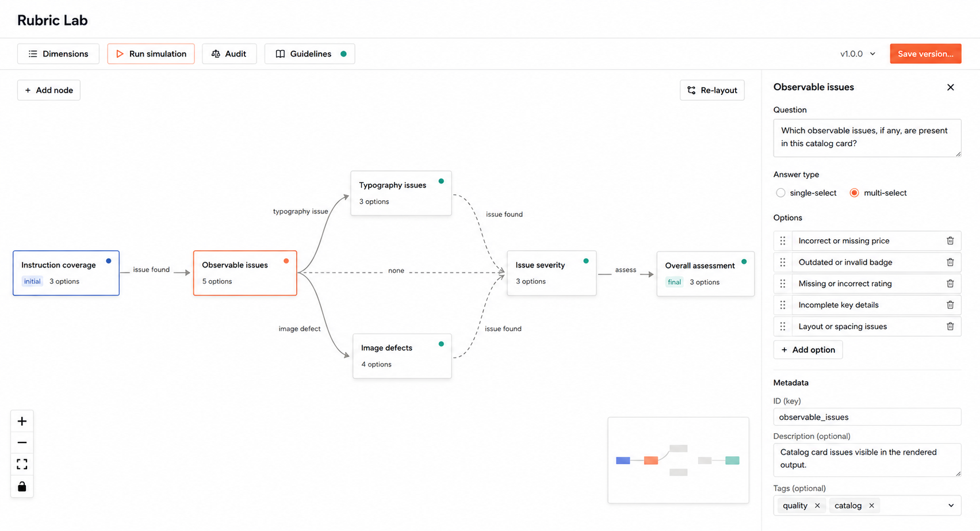Toggle the canvas lock icon
Viewport: 980px width, 531px height.
pos(22,486)
